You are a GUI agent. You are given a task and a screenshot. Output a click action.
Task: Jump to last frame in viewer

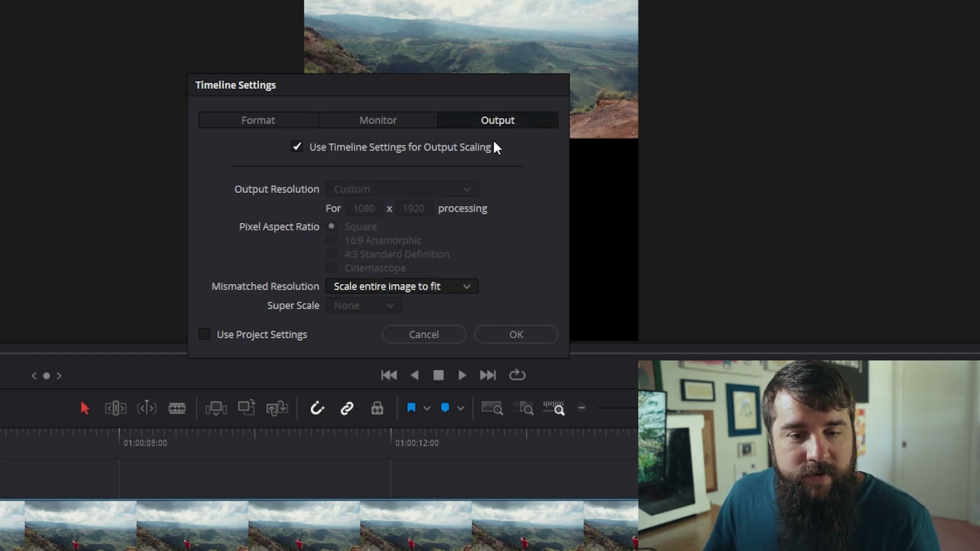point(487,375)
